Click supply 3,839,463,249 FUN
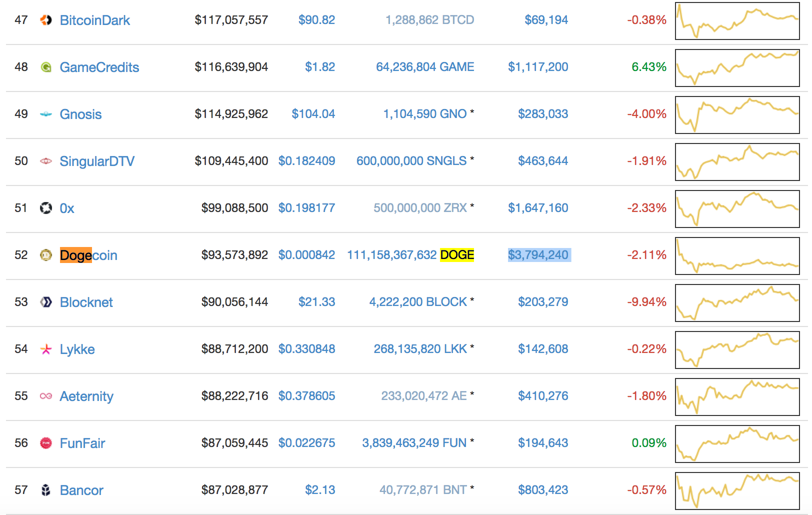 (x=414, y=443)
